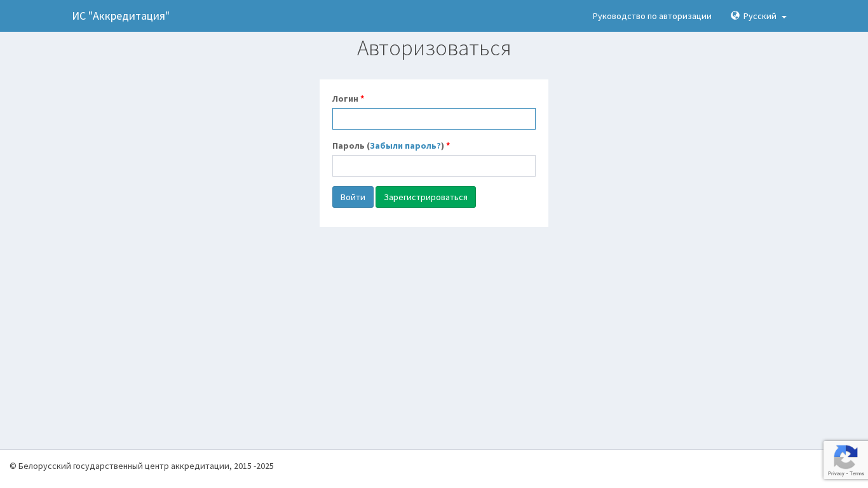Follow the Забыли пароль? link
Viewport: 868px width, 488px height.
coord(405,146)
